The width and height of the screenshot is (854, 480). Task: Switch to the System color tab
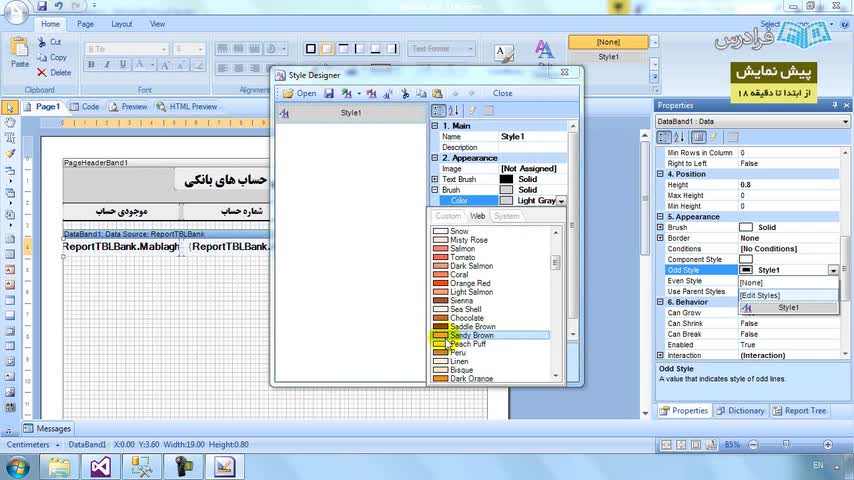click(x=507, y=216)
